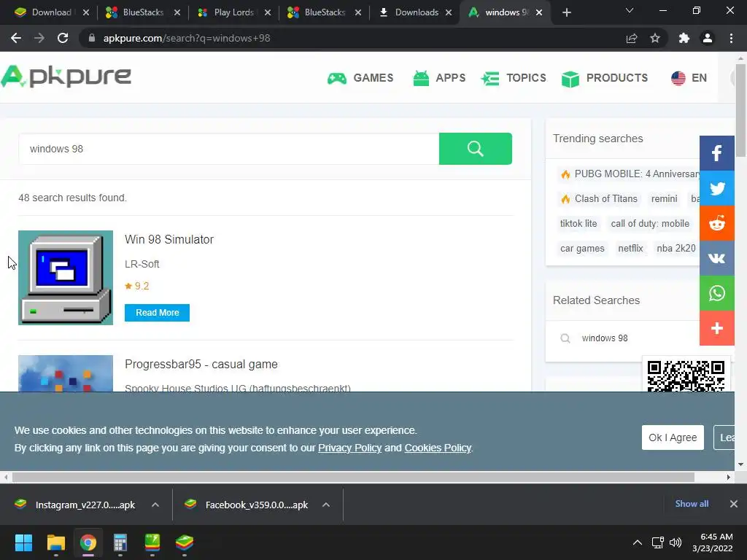The width and height of the screenshot is (747, 560).
Task: Select the remini trending tag
Action: [x=664, y=198]
